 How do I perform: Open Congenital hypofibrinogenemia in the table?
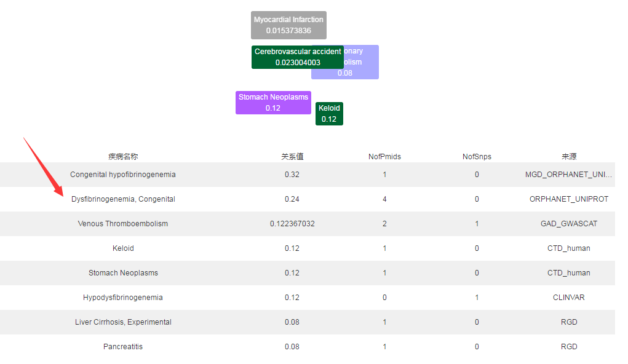[123, 175]
